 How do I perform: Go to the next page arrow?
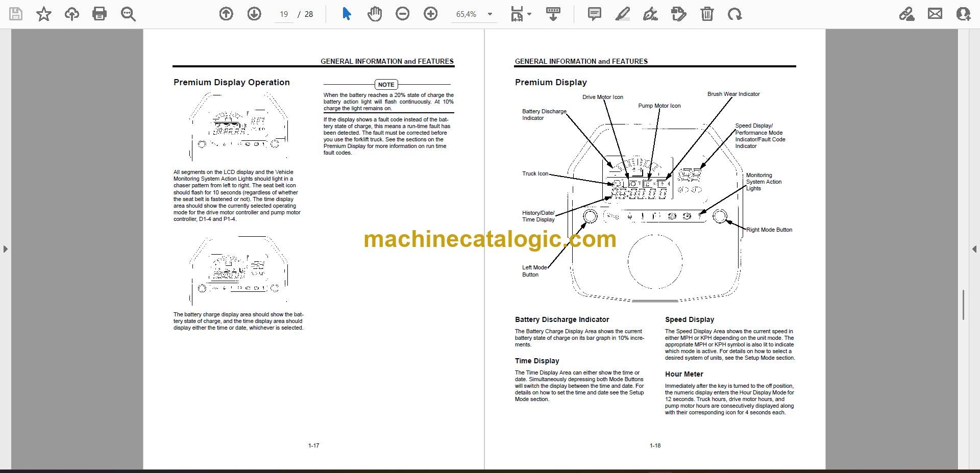pos(254,14)
